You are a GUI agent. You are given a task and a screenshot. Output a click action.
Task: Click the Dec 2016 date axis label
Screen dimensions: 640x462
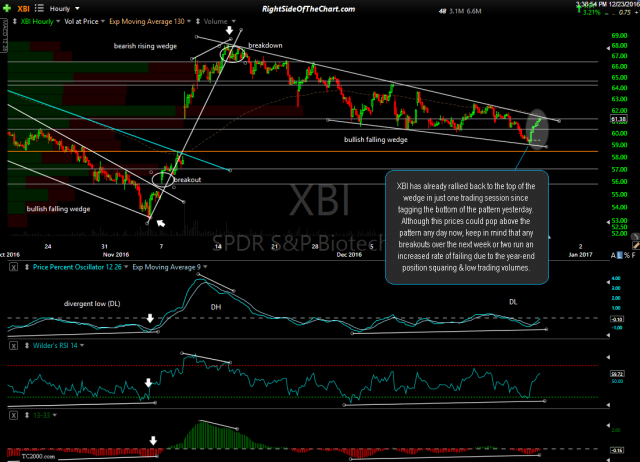point(349,255)
